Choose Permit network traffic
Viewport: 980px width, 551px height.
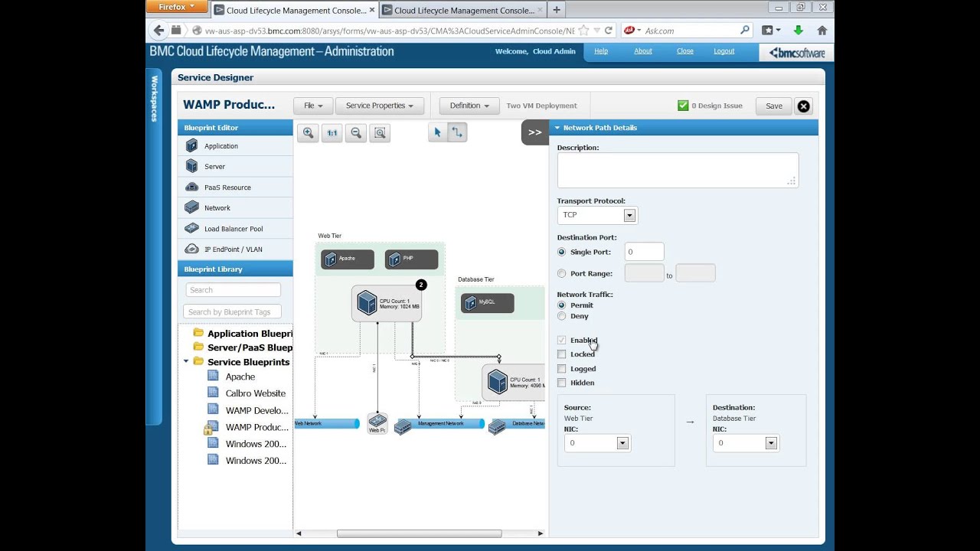(x=562, y=305)
